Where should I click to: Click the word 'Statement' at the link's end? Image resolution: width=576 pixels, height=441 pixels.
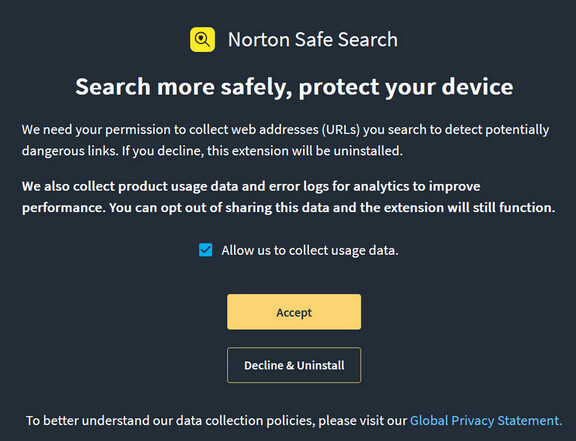pyautogui.click(x=529, y=420)
